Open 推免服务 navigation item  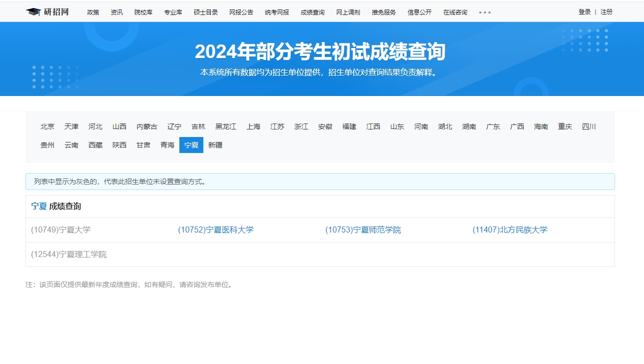[384, 12]
